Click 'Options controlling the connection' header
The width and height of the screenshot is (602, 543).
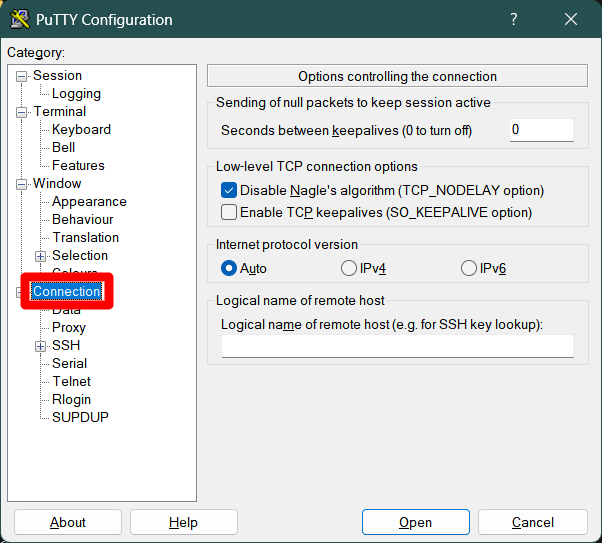pyautogui.click(x=397, y=76)
